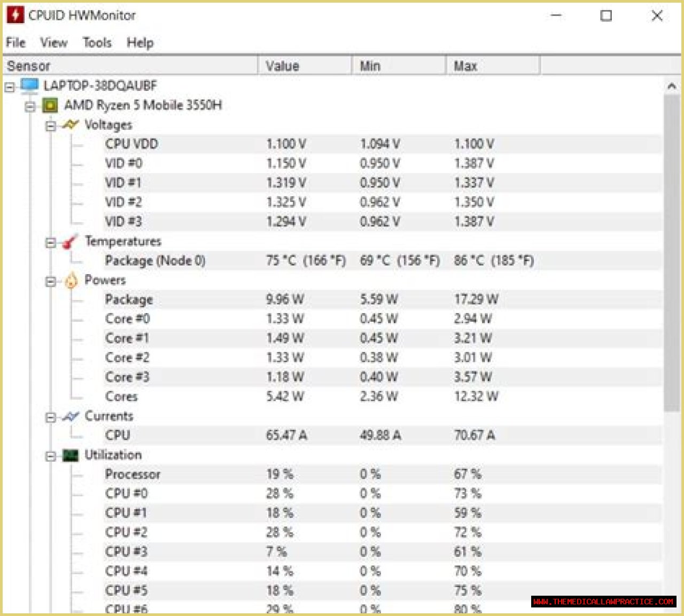684x616 pixels.
Task: Collapse the Utilization section
Action: [51, 456]
